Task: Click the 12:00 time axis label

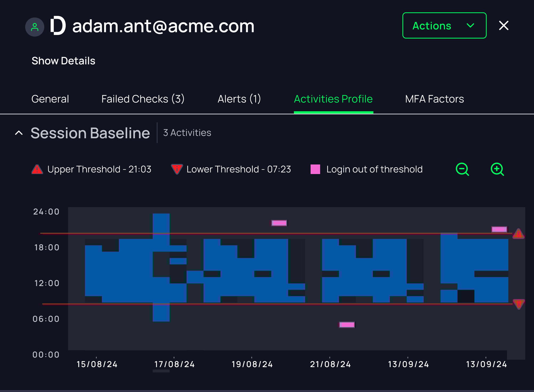Action: 47,283
